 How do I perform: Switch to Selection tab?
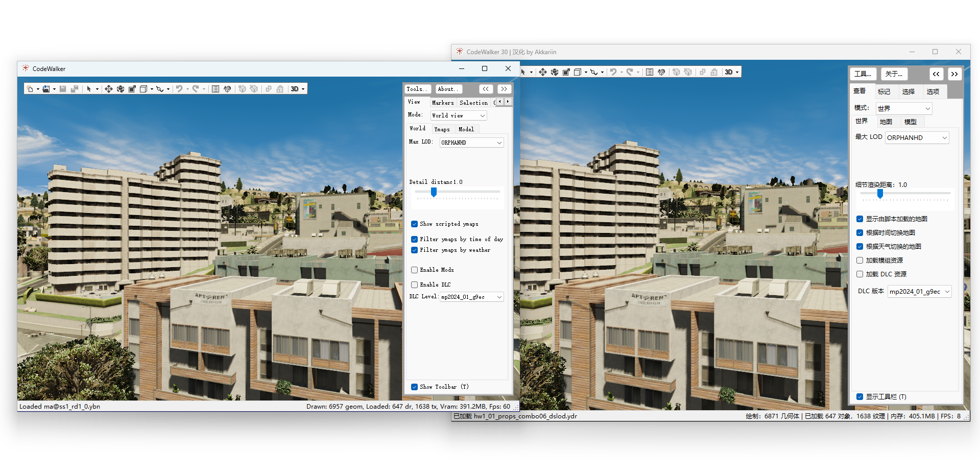coord(473,103)
